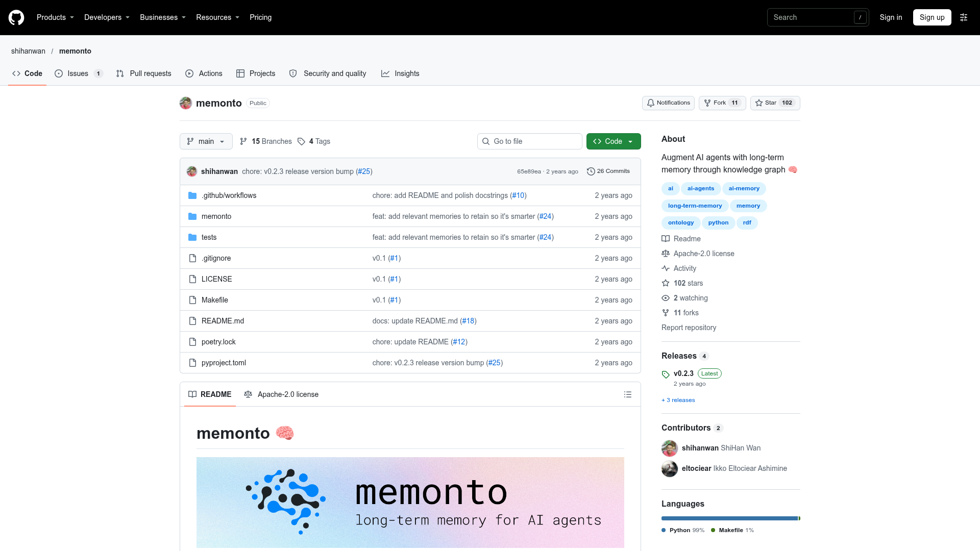Open Activity link in About sidebar

(x=679, y=268)
